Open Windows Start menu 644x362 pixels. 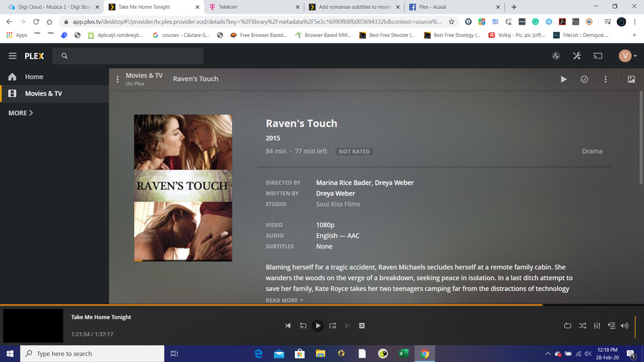click(10, 354)
